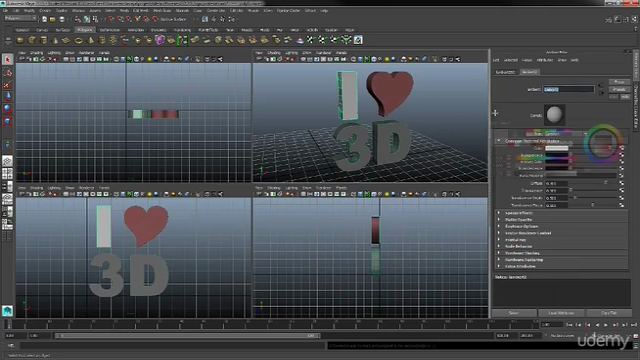Toggle green highlighted icon in perspective viewport toolbar
Screen dimensions: 640x360
[366, 60]
